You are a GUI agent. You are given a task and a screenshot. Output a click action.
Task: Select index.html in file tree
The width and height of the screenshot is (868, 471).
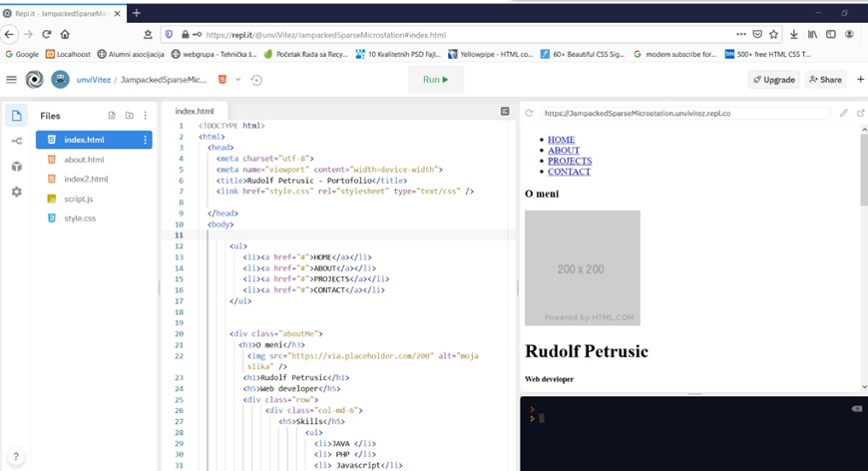[94, 140]
